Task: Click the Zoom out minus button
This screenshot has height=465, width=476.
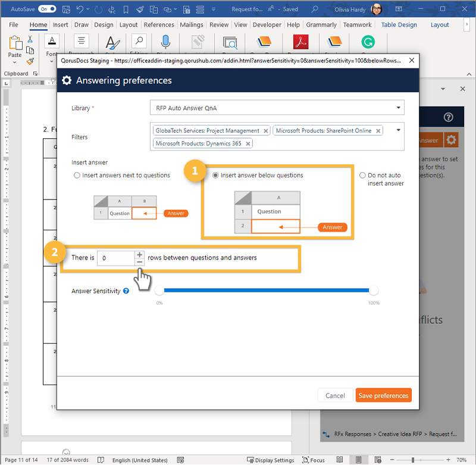Action: click(x=392, y=460)
